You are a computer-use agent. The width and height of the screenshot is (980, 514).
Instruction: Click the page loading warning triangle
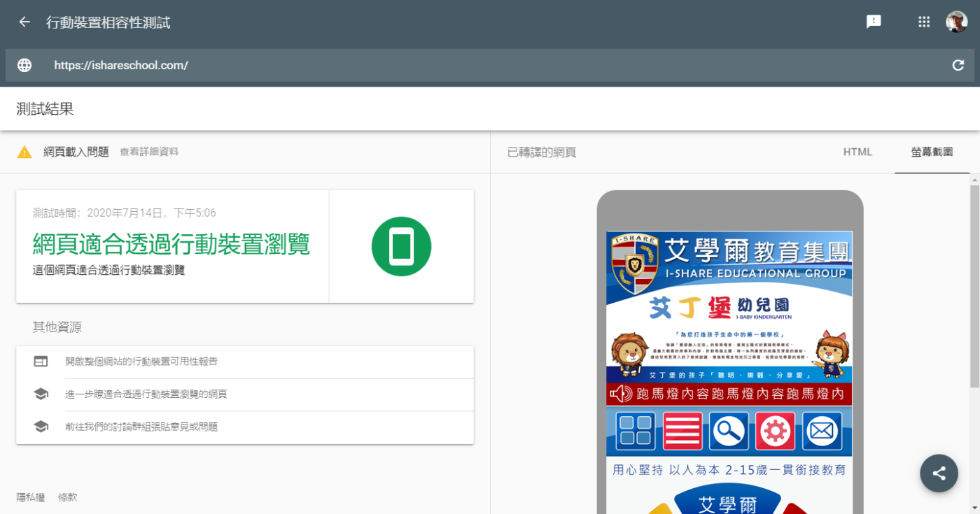[x=24, y=152]
